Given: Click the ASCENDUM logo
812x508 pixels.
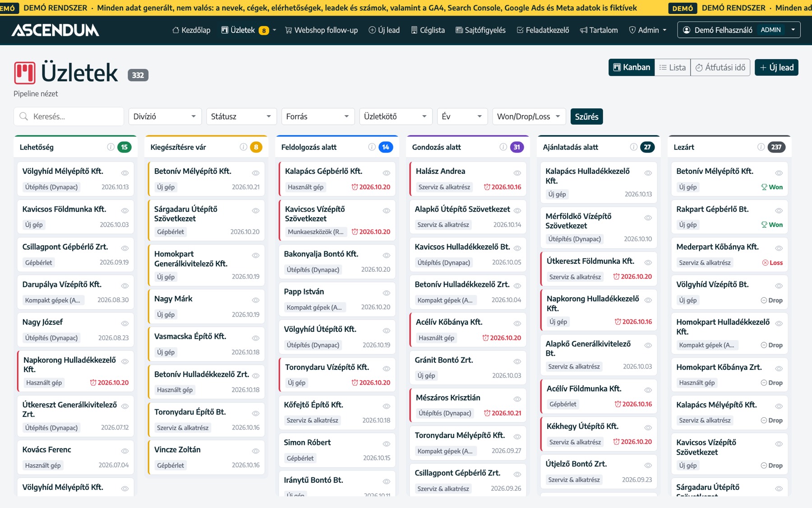Looking at the screenshot, I should (x=55, y=30).
